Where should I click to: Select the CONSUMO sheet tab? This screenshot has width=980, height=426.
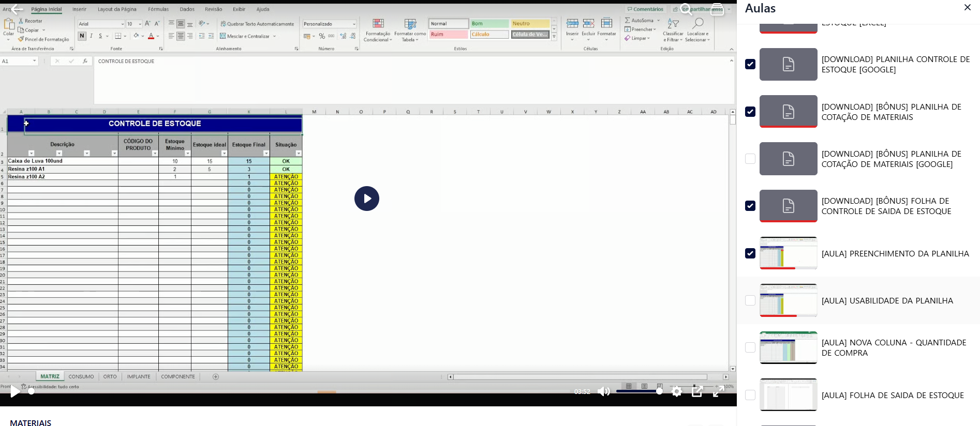[x=81, y=376]
